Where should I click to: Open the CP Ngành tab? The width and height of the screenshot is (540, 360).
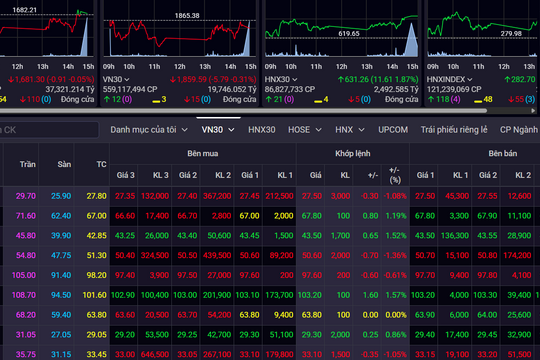pyautogui.click(x=519, y=130)
